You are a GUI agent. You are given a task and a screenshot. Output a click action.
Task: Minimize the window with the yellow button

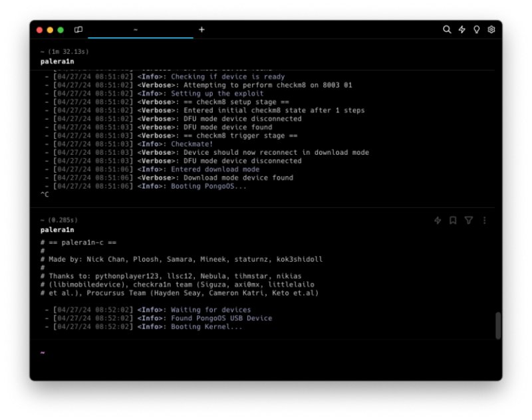click(50, 30)
